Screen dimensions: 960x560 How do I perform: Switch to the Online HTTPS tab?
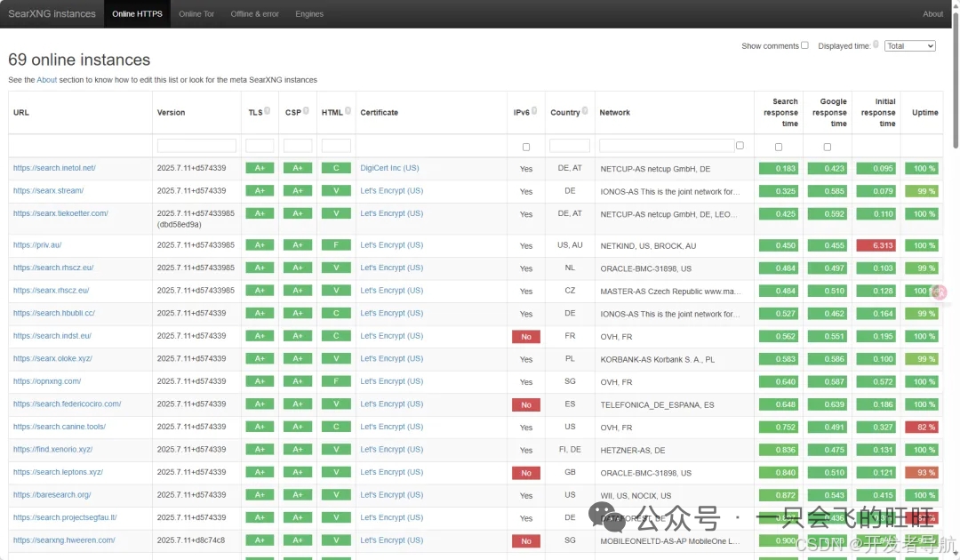click(137, 13)
